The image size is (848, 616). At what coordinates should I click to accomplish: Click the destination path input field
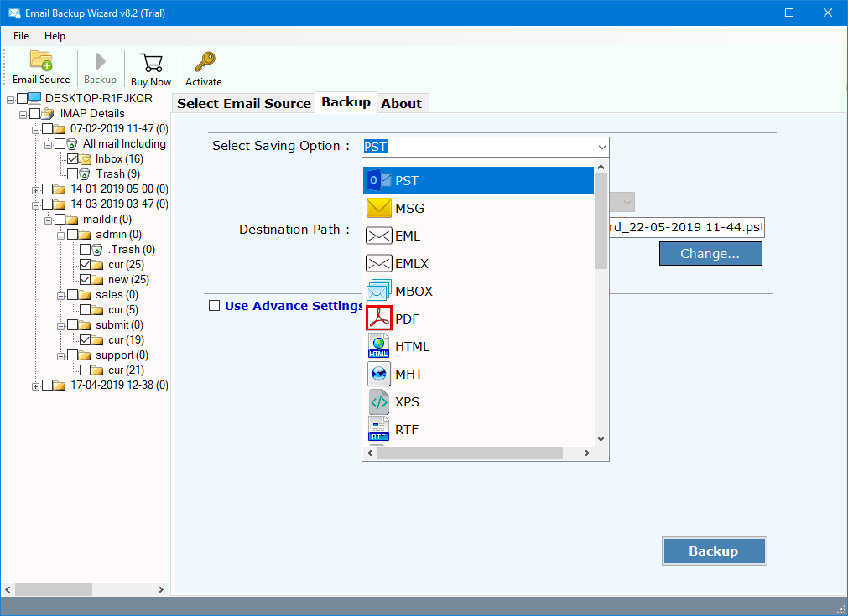coord(687,227)
